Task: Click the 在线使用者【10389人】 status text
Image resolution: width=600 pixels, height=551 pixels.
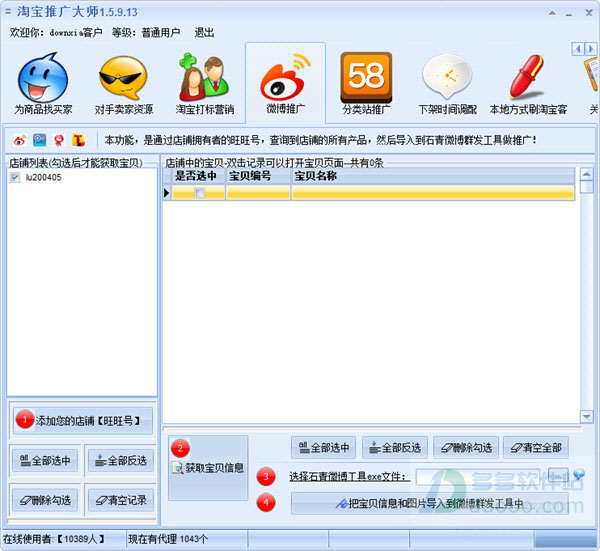Action: coord(54,539)
